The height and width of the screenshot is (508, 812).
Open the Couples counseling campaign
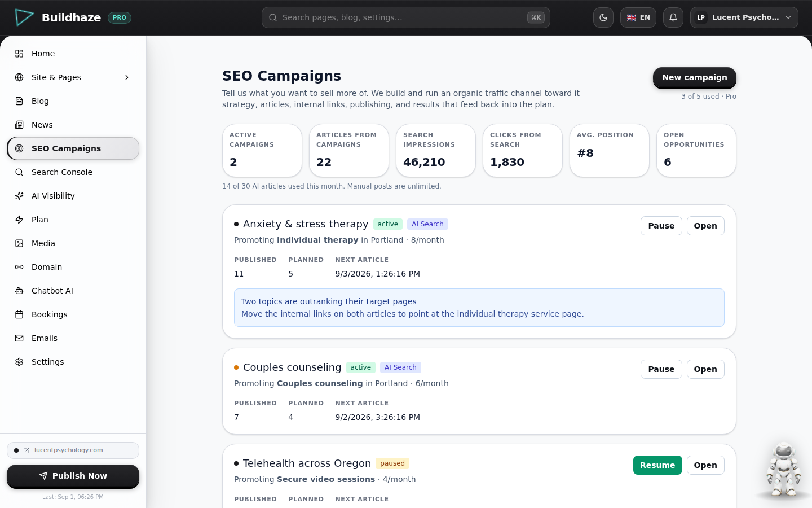[705, 369]
